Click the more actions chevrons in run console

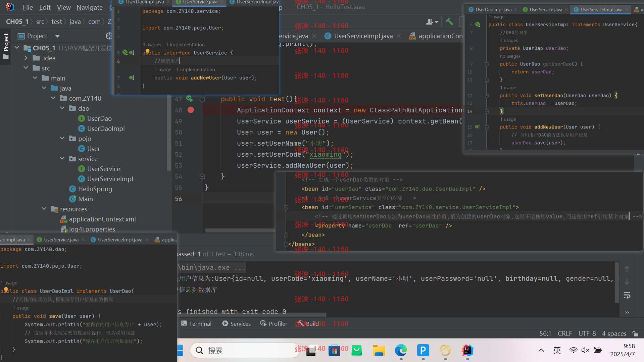point(627,312)
